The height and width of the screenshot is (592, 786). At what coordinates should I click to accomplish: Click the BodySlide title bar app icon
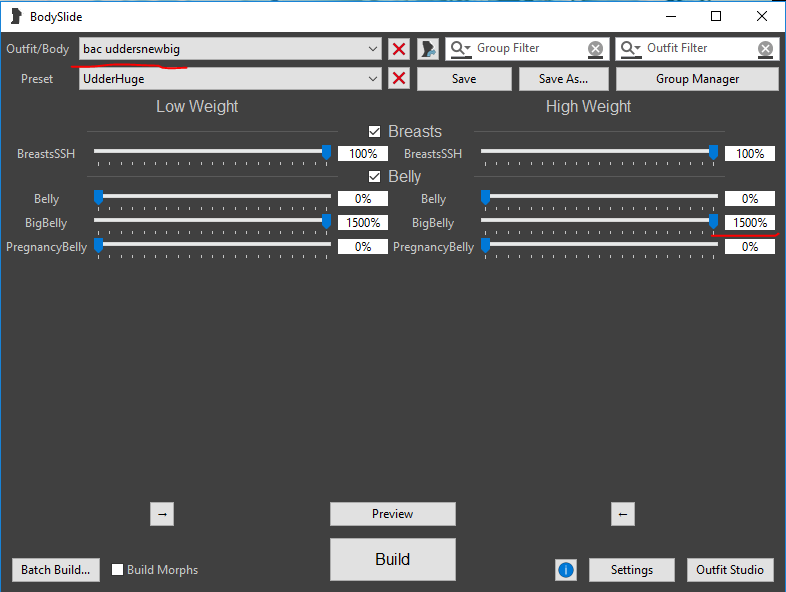point(17,17)
